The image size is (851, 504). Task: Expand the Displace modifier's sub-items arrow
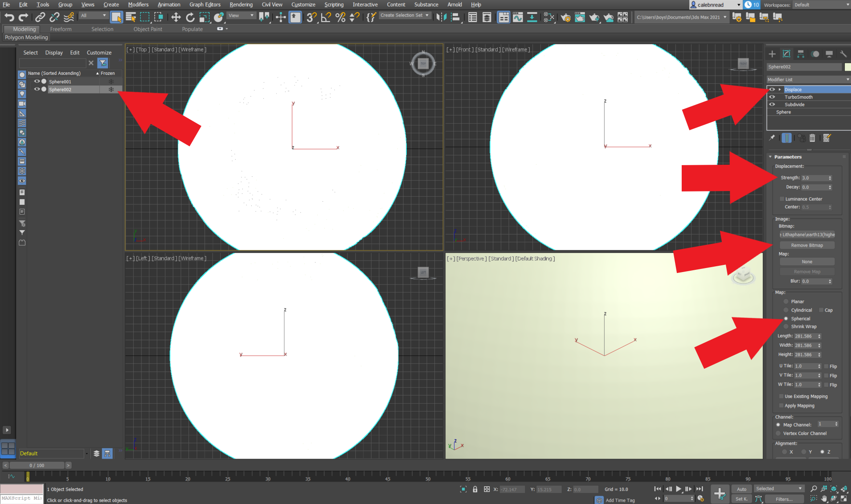pos(780,89)
